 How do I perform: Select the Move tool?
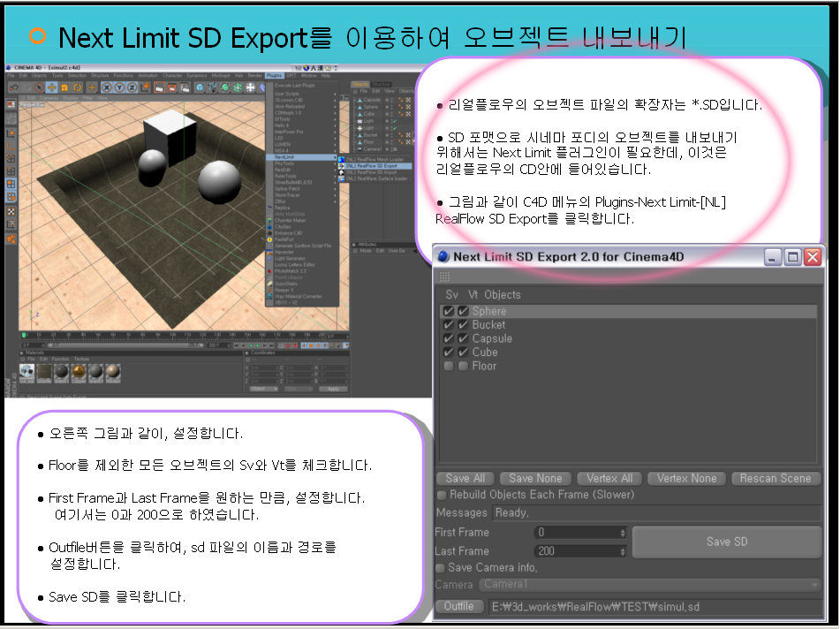click(52, 87)
